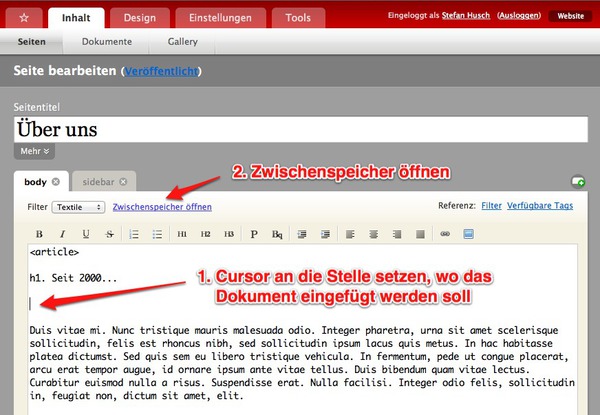Viewport: 600px width, 415px height.
Task: Insert a paragraph with the P button
Action: point(254,234)
